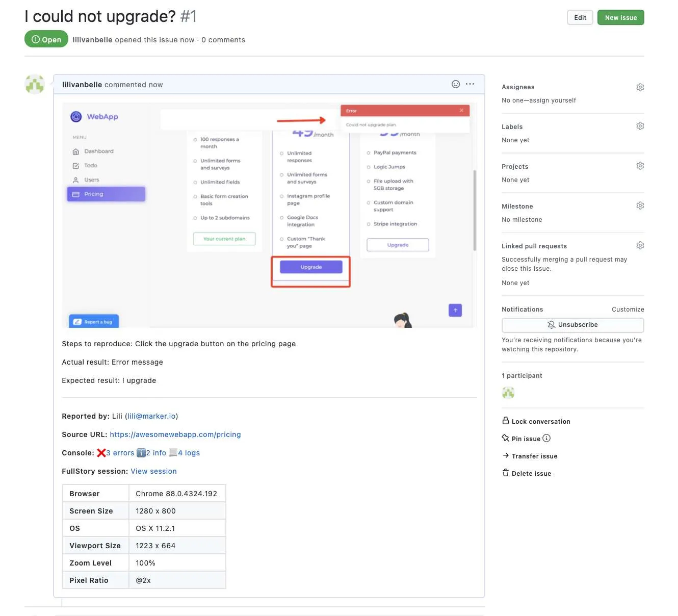Click lilivanbelle's avatar under 1 participant
Screen dimensions: 678x616
point(508,393)
